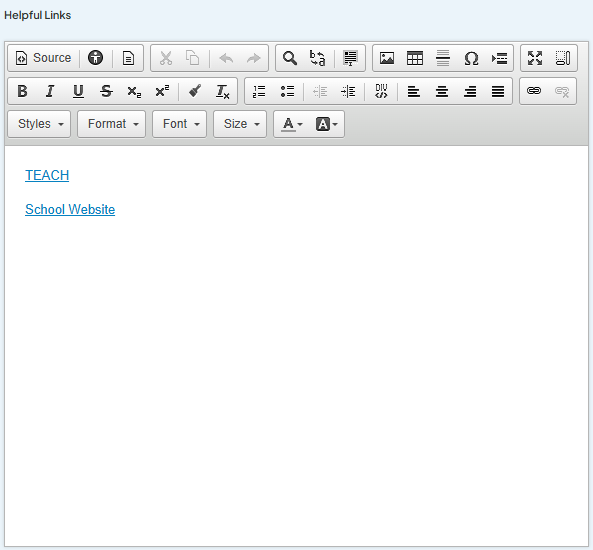The image size is (593, 550).
Task: Click the Remove Format icon
Action: 223,91
